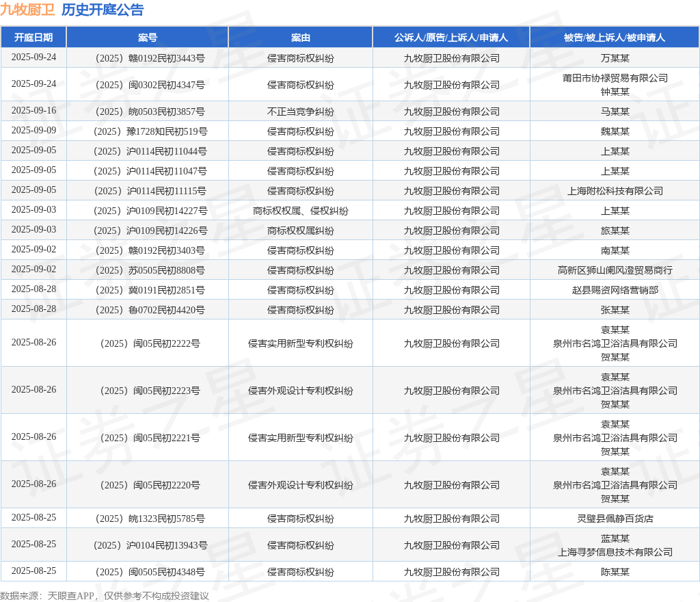Select case number （2025）沪0114民初11044号

pyautogui.click(x=148, y=151)
